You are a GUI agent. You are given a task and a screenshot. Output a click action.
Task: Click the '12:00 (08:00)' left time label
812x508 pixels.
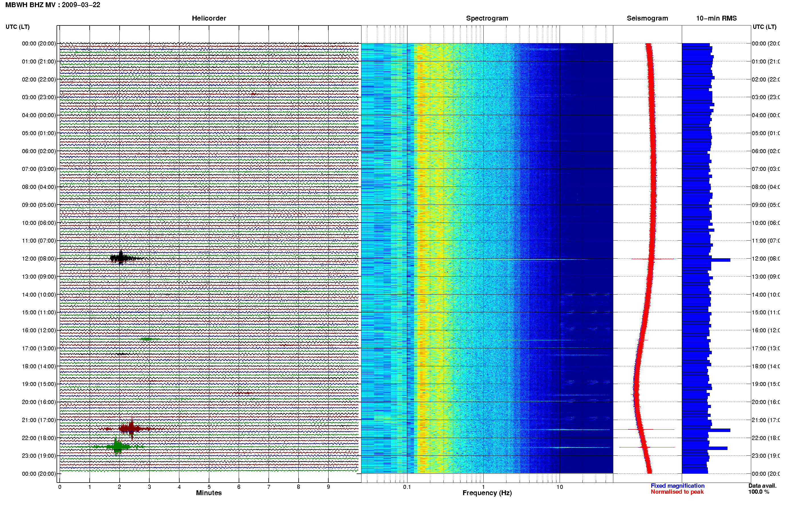[39, 259]
